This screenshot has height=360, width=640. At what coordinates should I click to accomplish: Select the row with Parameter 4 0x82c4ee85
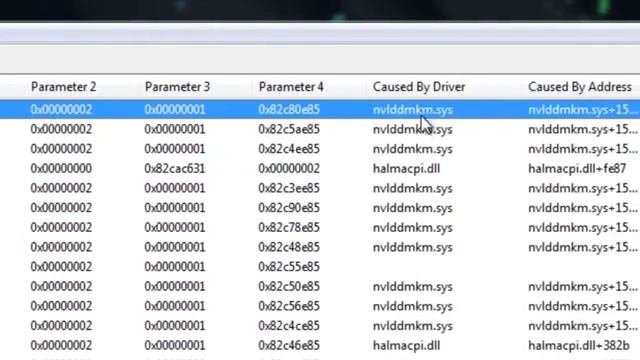pos(320,149)
